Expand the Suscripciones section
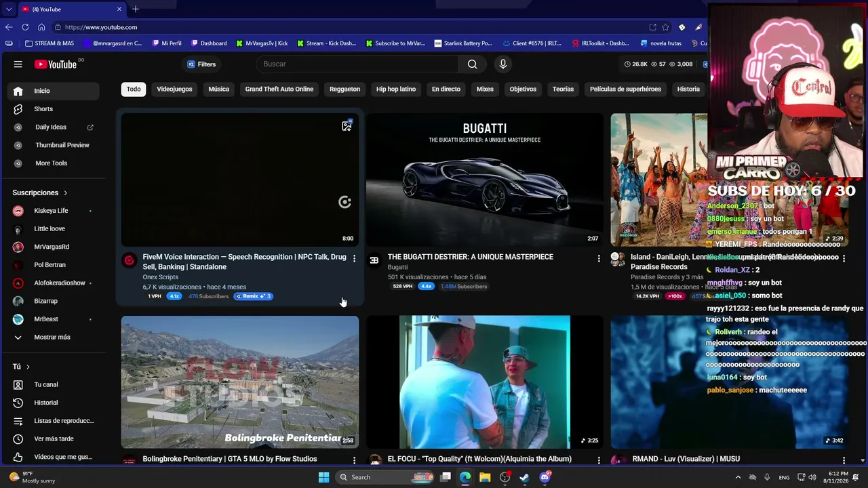868x488 pixels. [40, 192]
